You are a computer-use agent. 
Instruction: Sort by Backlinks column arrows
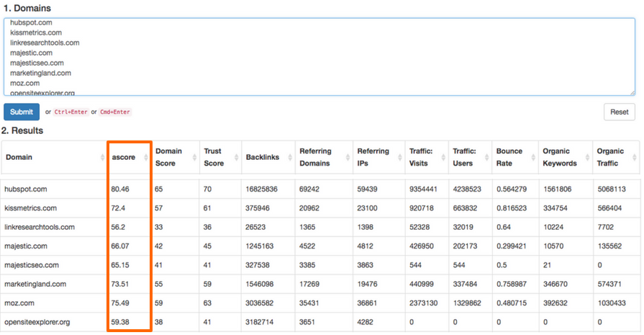290,157
